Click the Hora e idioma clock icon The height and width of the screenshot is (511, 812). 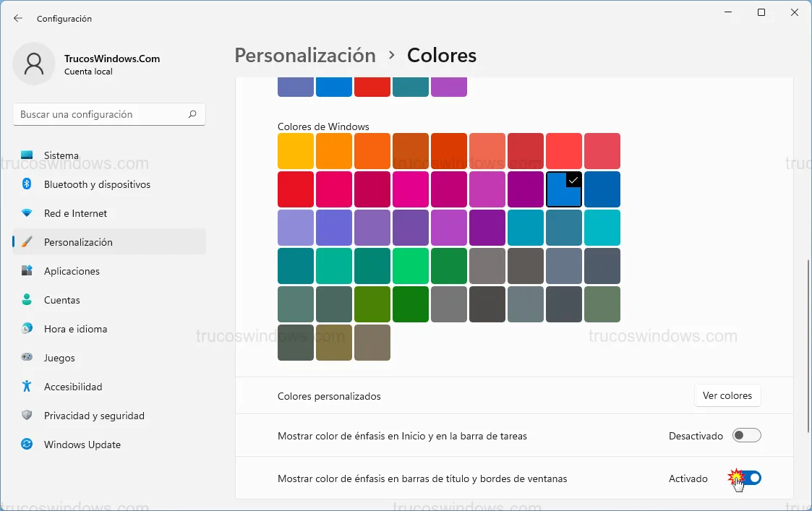pos(27,329)
